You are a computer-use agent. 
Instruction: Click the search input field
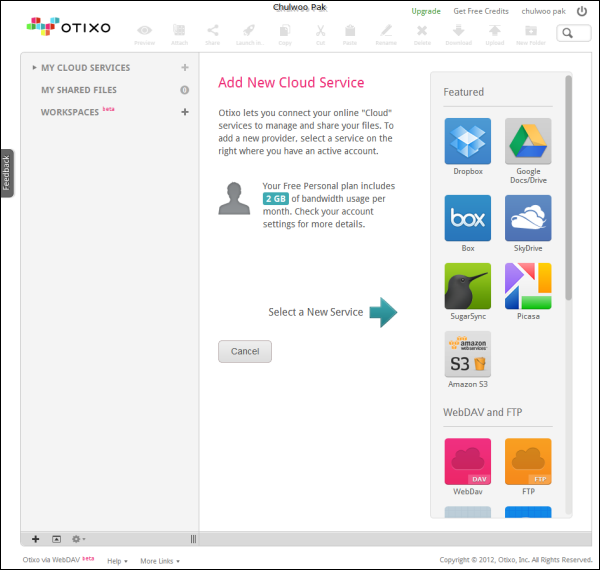click(x=574, y=33)
